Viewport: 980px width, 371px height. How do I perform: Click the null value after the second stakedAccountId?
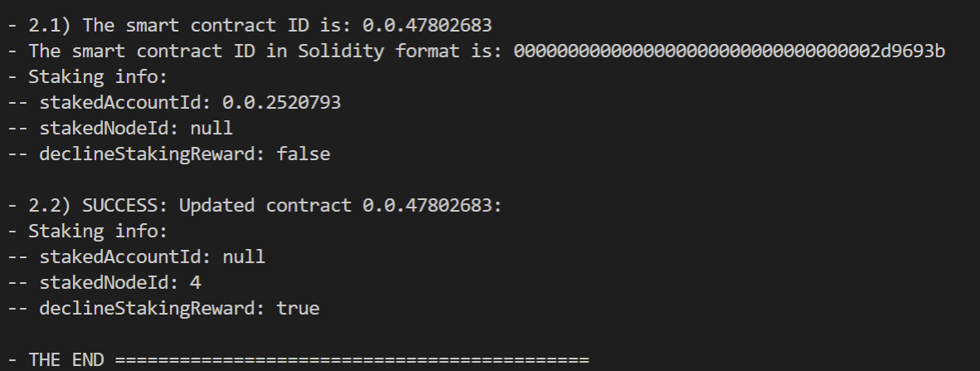244,256
